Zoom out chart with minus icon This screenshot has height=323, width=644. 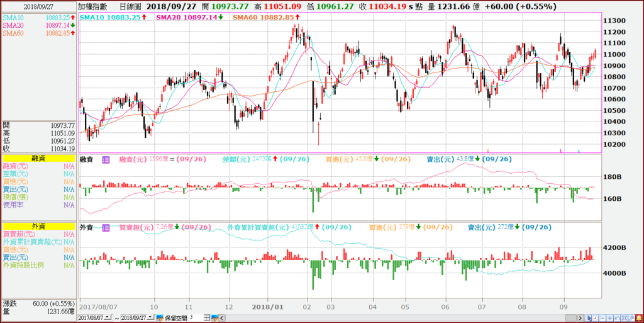[602, 318]
